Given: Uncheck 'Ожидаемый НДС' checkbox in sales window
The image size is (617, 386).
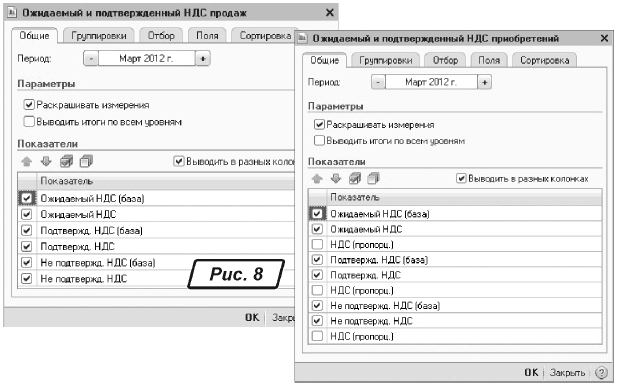Looking at the screenshot, I should coord(26,214).
